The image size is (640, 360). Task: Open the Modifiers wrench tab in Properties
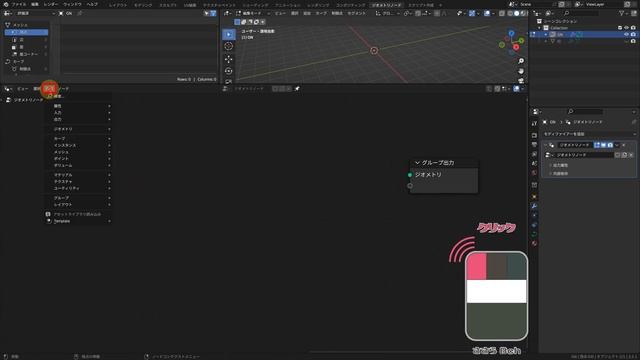tap(534, 206)
